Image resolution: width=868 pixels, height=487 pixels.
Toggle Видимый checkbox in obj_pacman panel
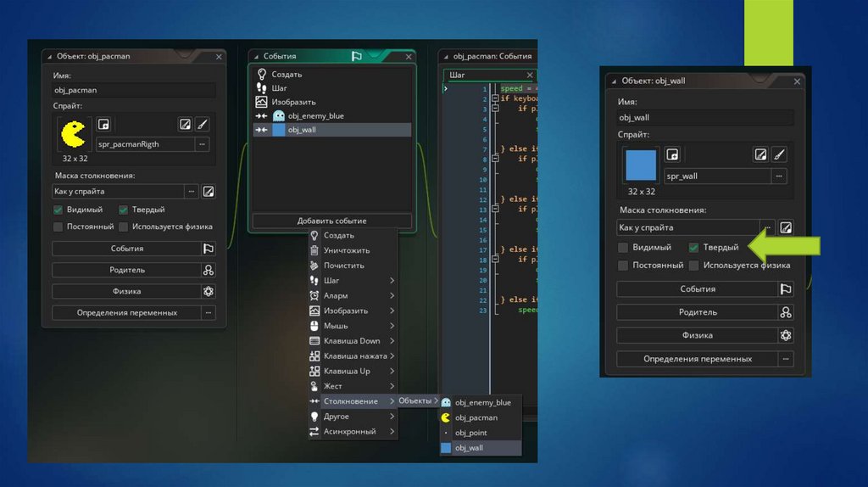[58, 210]
